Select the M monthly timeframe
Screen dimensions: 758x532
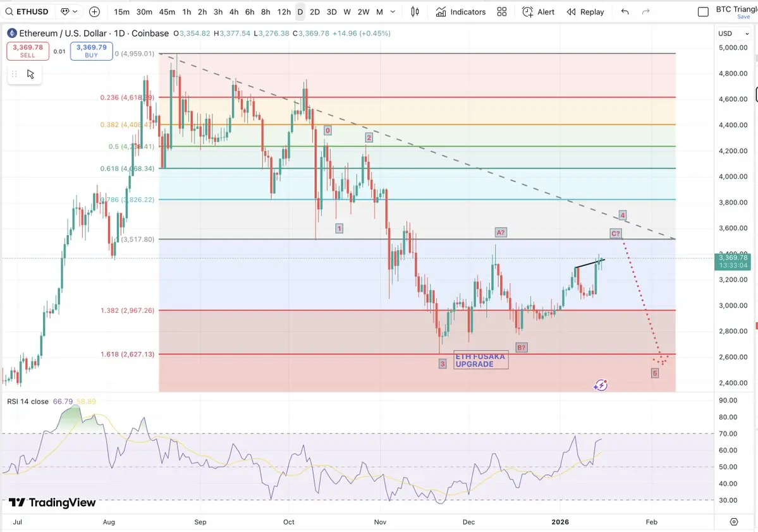click(x=379, y=11)
